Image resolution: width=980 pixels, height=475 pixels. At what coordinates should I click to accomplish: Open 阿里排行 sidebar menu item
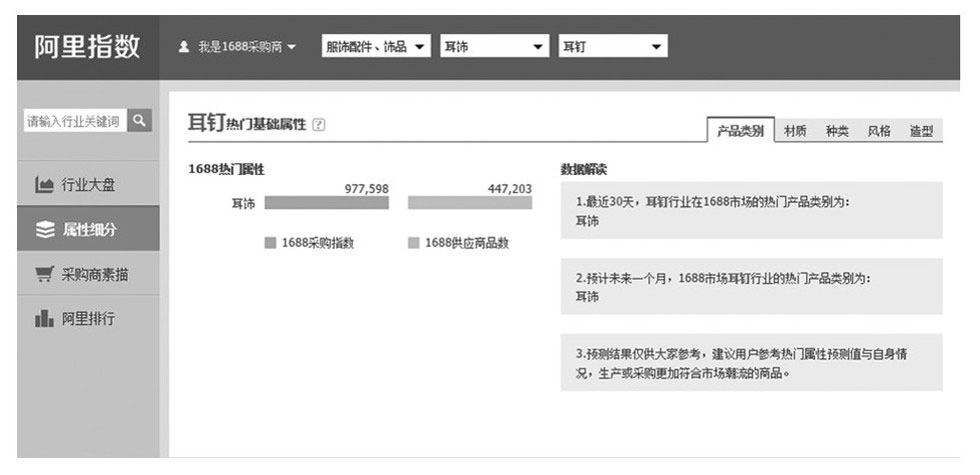(x=88, y=319)
